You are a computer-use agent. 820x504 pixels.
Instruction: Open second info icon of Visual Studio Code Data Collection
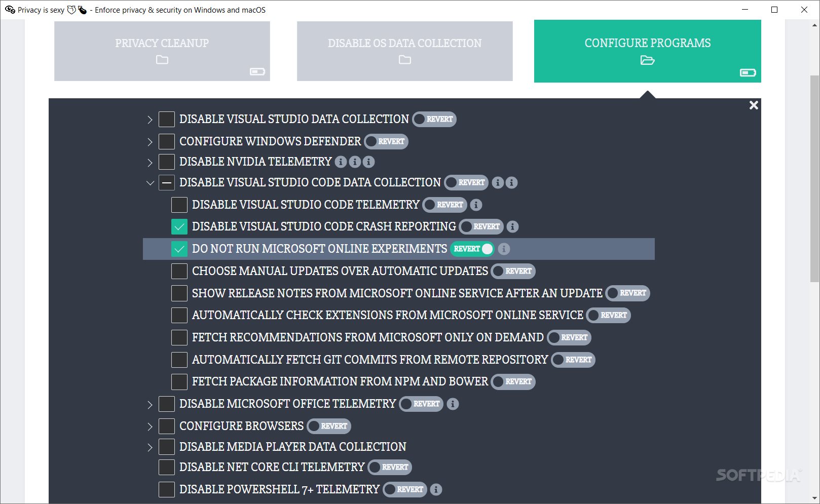512,183
